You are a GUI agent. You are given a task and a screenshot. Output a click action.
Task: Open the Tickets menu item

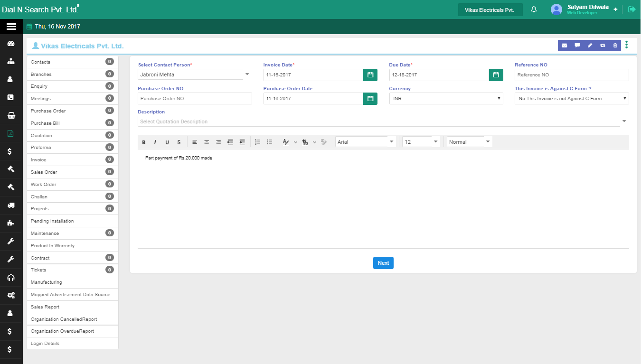click(x=73, y=270)
